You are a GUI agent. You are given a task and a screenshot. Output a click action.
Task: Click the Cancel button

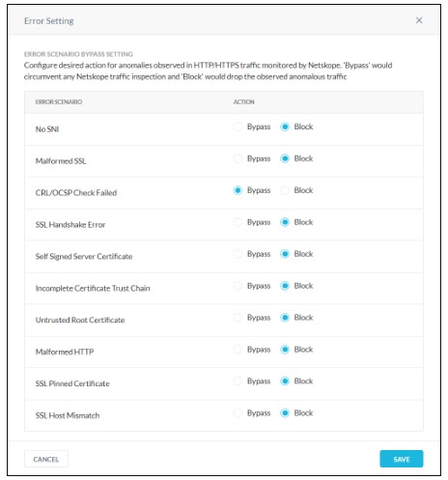[46, 459]
